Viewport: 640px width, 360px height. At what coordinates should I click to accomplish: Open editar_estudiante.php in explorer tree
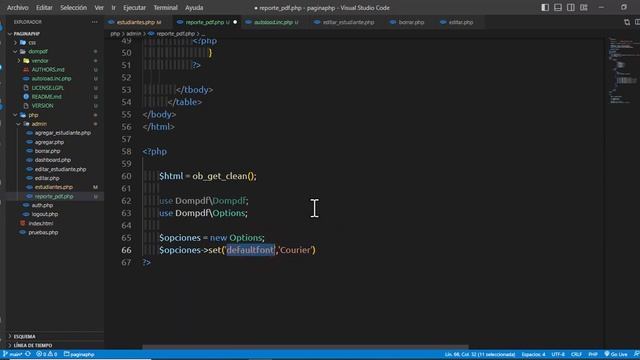tap(60, 169)
